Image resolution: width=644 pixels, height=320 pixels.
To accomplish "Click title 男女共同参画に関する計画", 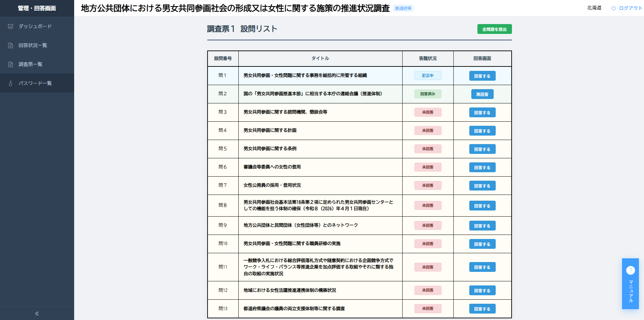I will (270, 131).
